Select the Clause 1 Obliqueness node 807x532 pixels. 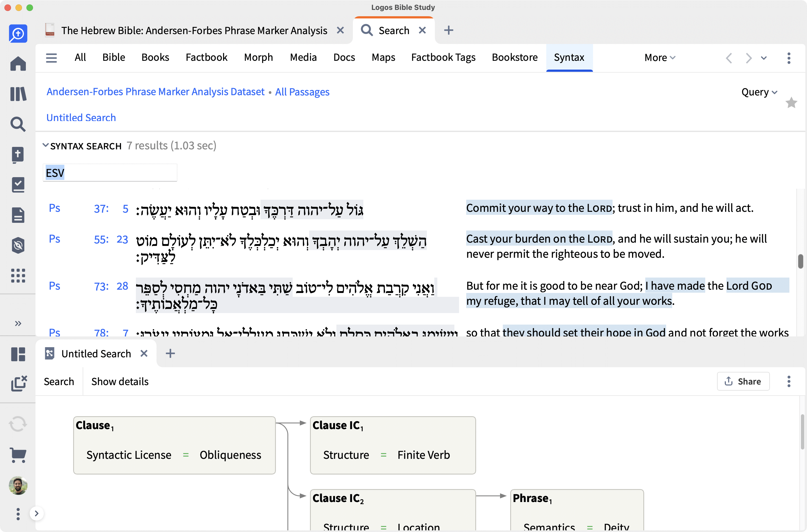point(174,445)
